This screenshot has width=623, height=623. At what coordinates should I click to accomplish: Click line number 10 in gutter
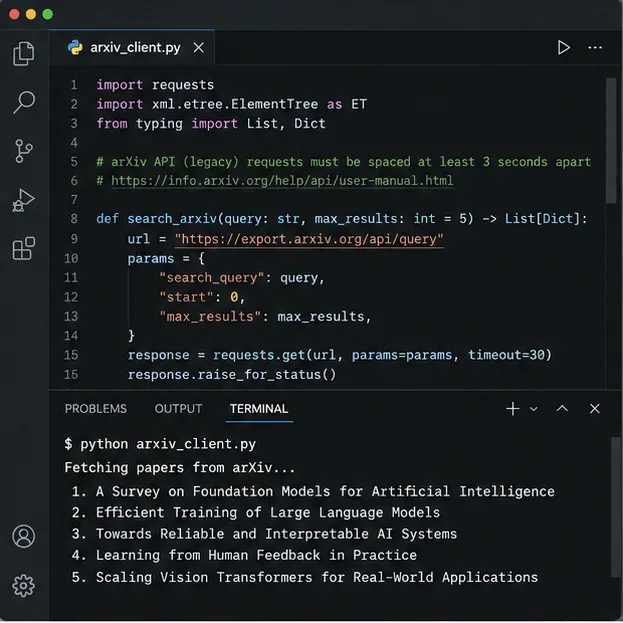click(x=71, y=258)
